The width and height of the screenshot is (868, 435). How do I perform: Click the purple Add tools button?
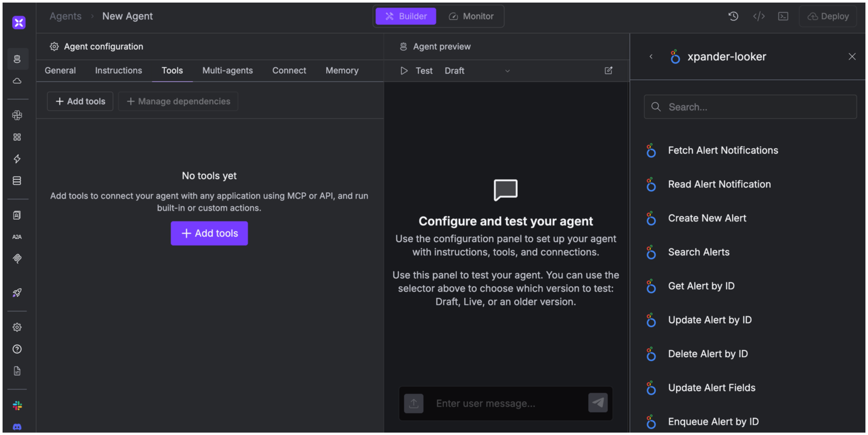209,233
